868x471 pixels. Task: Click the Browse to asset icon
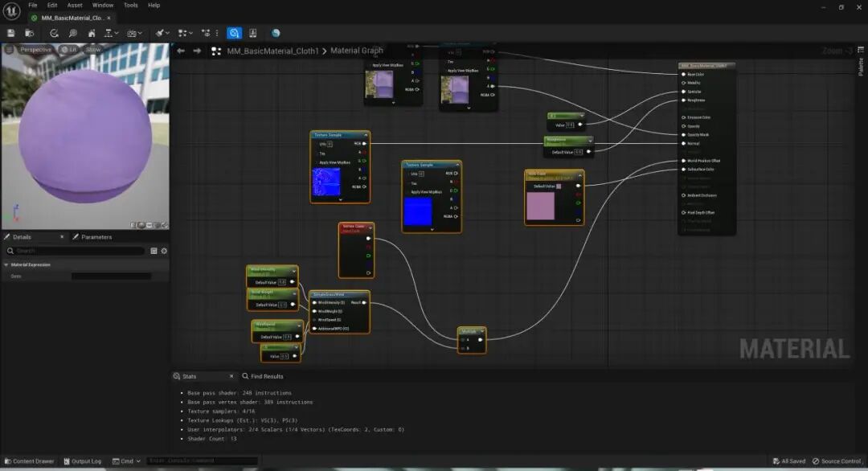(x=30, y=33)
